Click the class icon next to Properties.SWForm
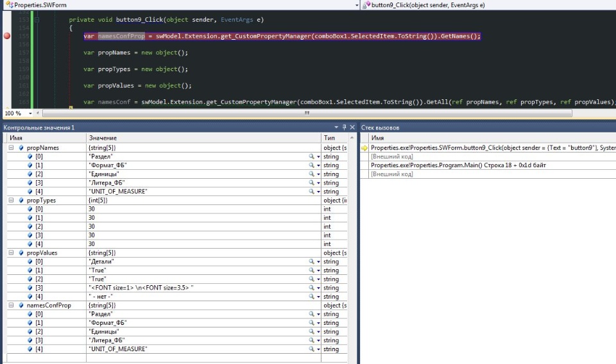 click(9, 4)
